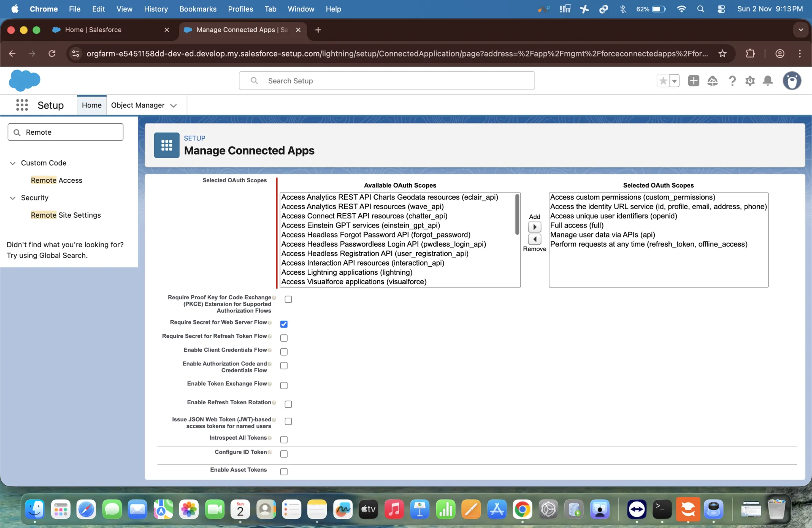Open the Trailhead guidance icon
The width and height of the screenshot is (812, 528).
click(x=712, y=81)
